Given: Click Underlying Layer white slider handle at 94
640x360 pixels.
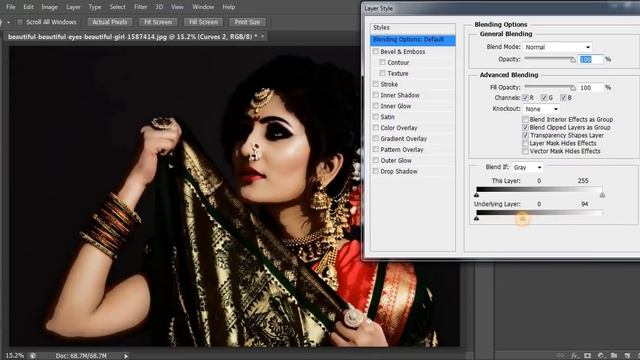Looking at the screenshot, I should coord(522,219).
